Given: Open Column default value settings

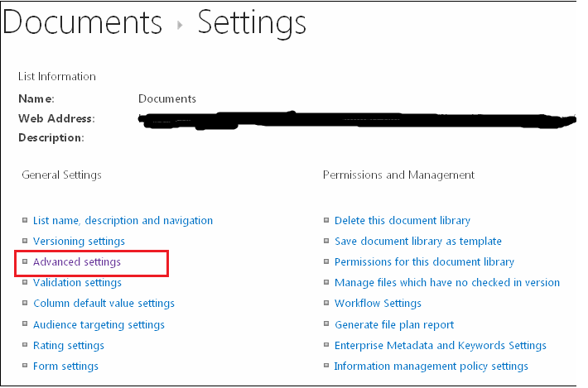Looking at the screenshot, I should coord(104,303).
